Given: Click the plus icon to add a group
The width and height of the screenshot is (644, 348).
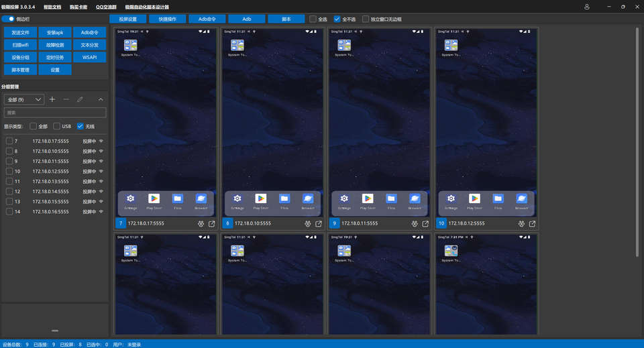Looking at the screenshot, I should point(52,99).
